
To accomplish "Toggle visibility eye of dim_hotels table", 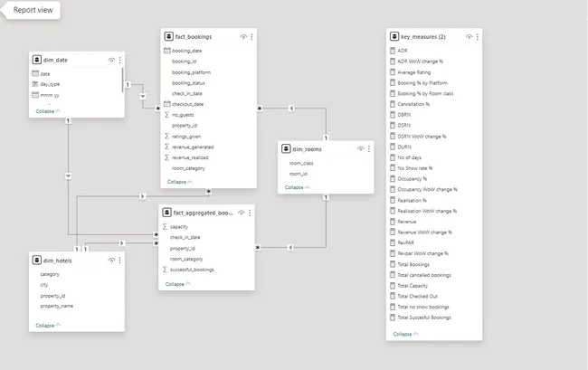I will point(111,261).
